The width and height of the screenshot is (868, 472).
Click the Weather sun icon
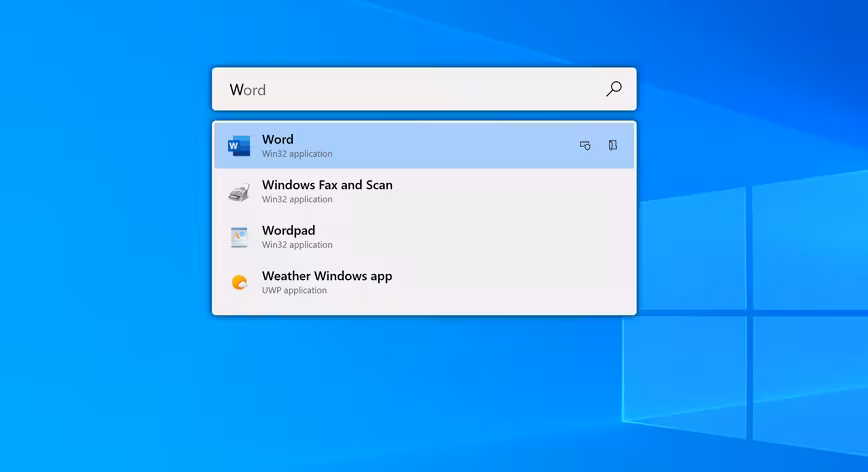[239, 283]
